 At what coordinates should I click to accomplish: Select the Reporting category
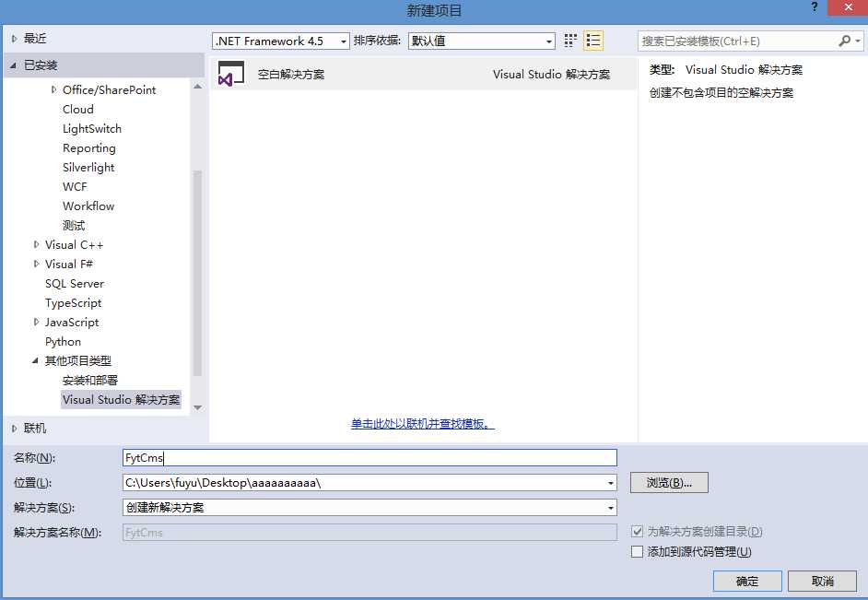point(89,147)
